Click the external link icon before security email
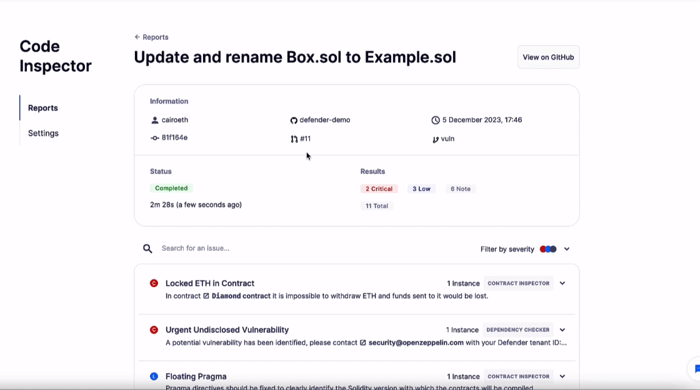Image resolution: width=700 pixels, height=390 pixels. [x=363, y=343]
